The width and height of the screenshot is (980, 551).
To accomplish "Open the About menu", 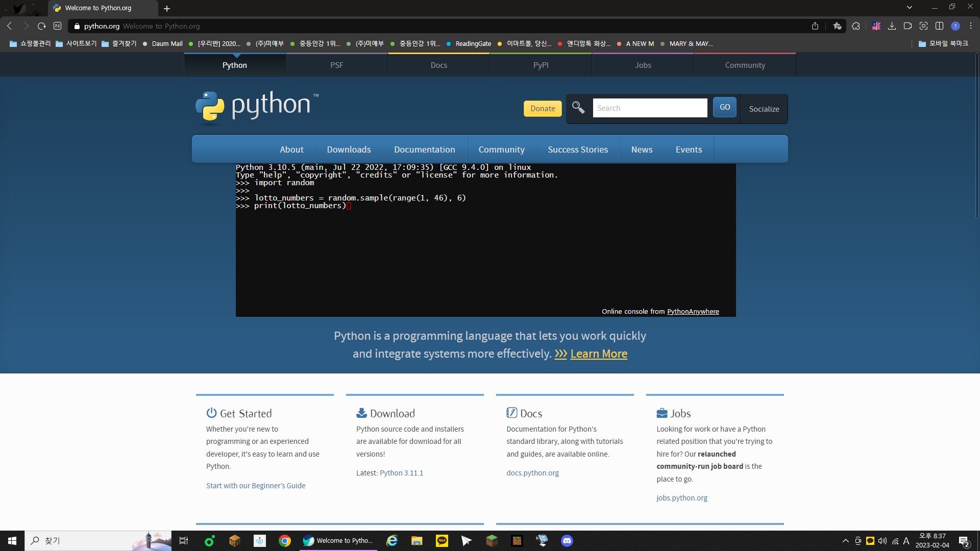I will [291, 149].
